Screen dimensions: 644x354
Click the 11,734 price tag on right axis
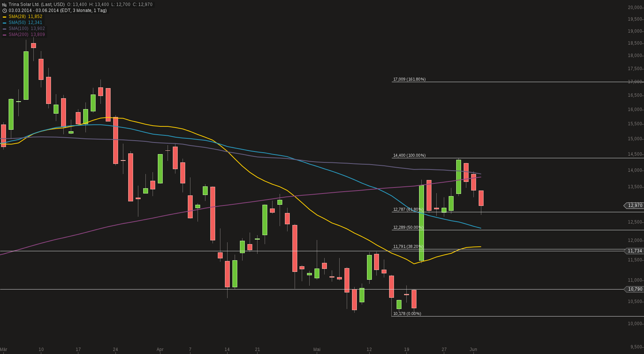point(634,251)
